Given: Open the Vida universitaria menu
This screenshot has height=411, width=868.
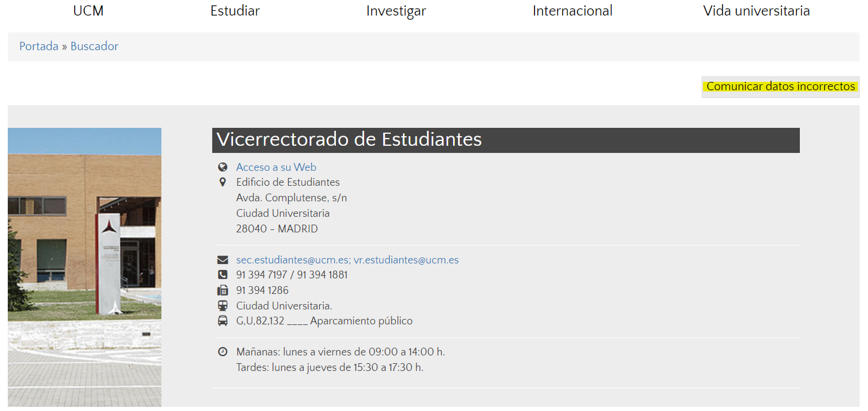Looking at the screenshot, I should [x=757, y=11].
